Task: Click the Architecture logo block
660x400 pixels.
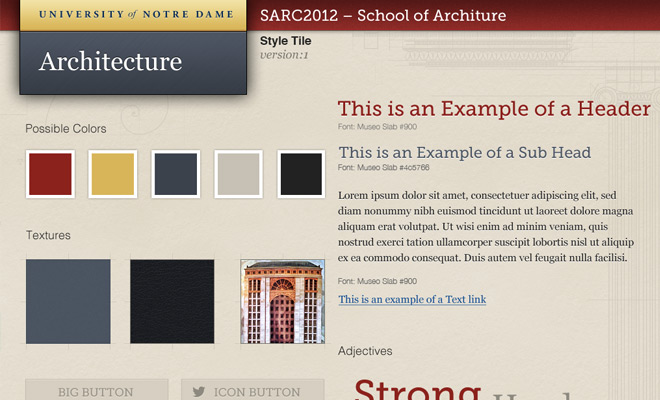Action: (x=133, y=63)
